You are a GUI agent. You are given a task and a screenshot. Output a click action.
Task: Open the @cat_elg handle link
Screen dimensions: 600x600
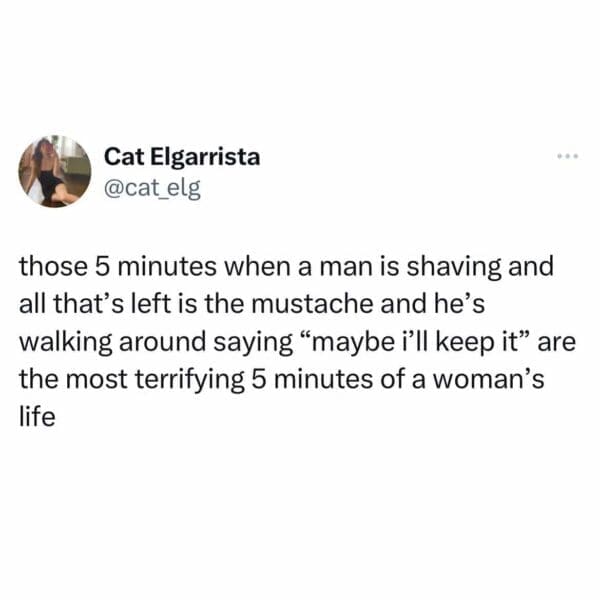coord(152,188)
